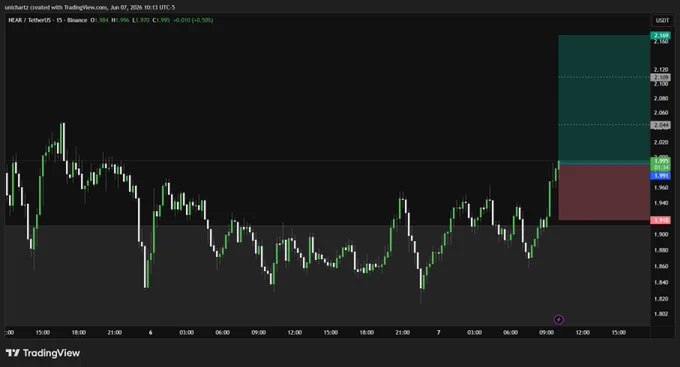Viewport: 680px width, 367px height.
Task: Select the gray 2.109 price label
Action: 661,77
